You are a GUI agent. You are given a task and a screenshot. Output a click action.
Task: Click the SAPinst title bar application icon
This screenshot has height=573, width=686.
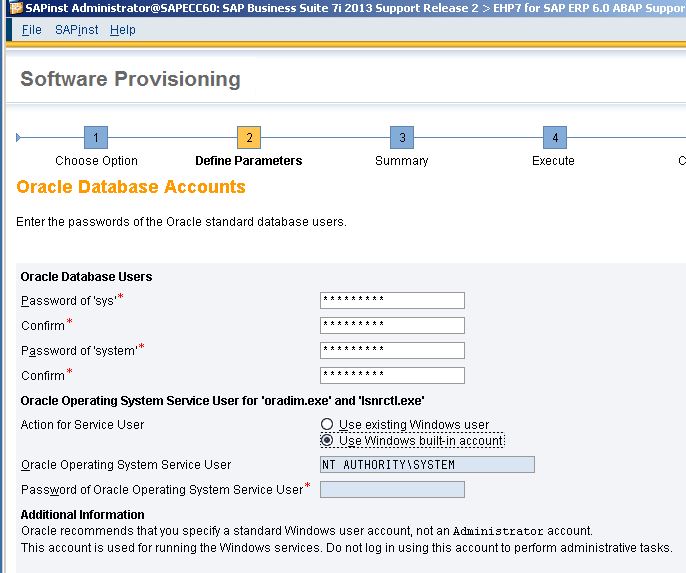pyautogui.click(x=16, y=7)
